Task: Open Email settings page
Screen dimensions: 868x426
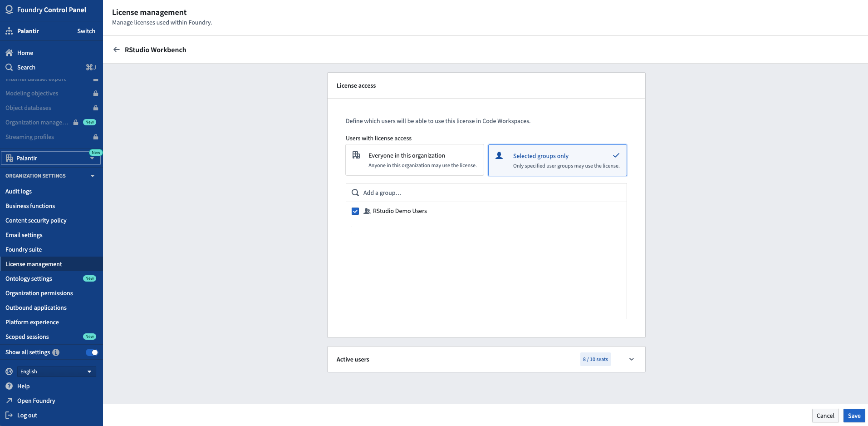Action: pyautogui.click(x=24, y=235)
